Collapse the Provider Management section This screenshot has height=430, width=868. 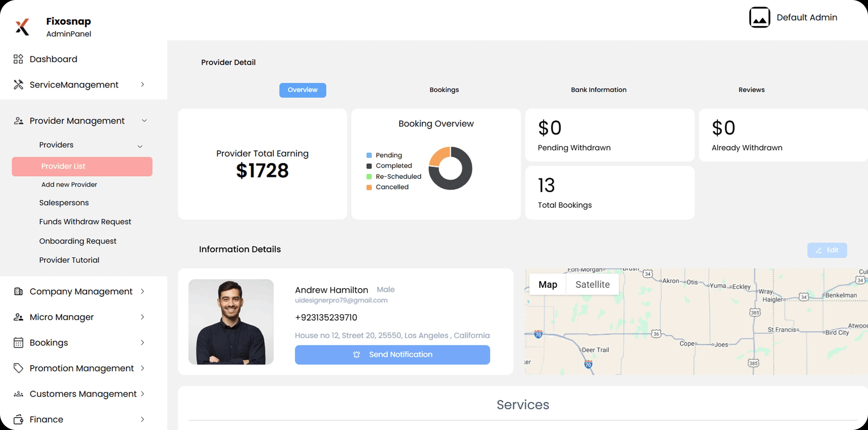[145, 120]
